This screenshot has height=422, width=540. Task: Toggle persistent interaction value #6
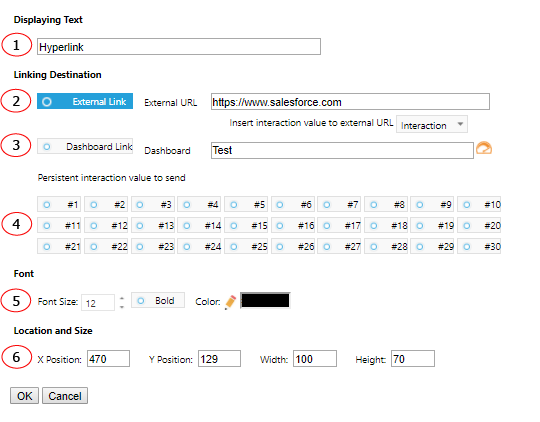292,204
